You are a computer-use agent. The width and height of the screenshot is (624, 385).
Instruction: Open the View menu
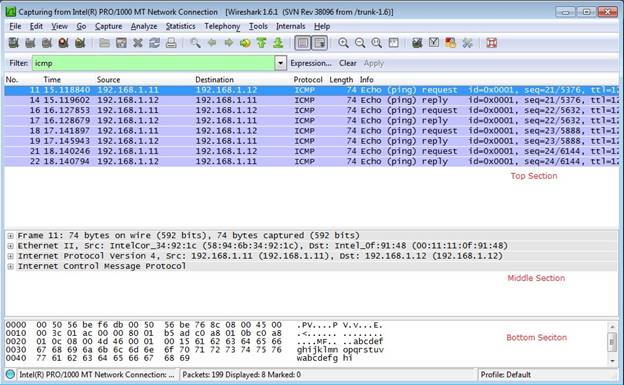click(59, 26)
